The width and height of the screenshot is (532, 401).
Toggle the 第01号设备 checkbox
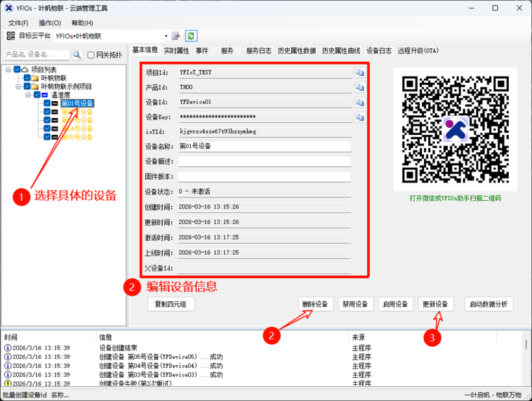point(47,103)
